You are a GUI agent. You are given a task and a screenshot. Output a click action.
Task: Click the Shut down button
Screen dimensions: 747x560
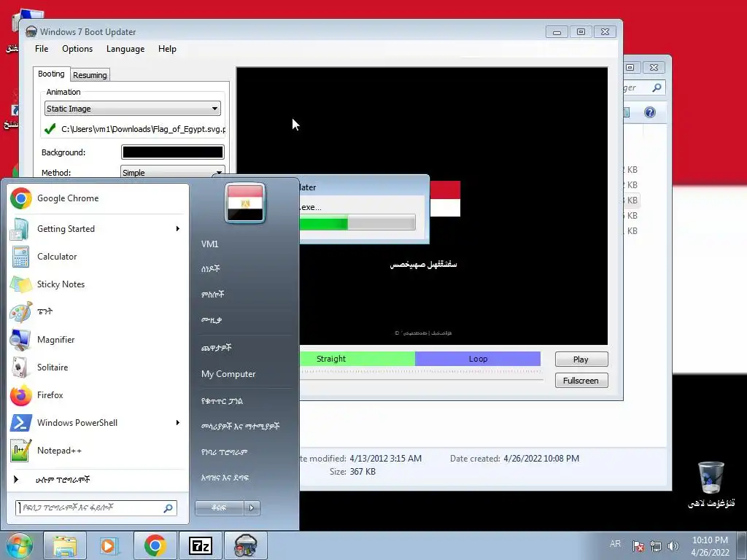tap(220, 508)
